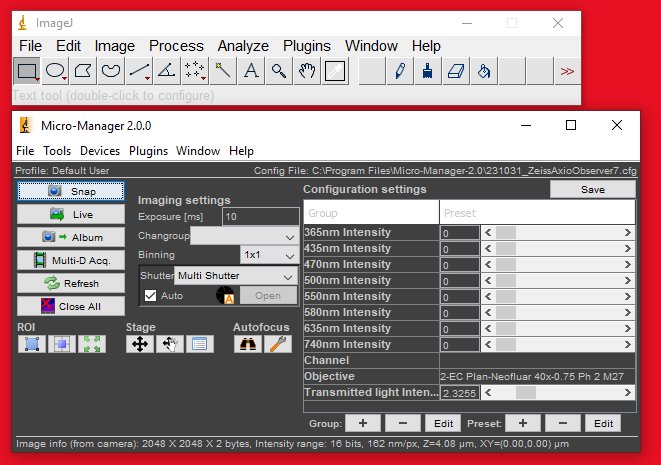The height and width of the screenshot is (465, 661).
Task: Click the 470nm Intensity slider
Action: 556,265
